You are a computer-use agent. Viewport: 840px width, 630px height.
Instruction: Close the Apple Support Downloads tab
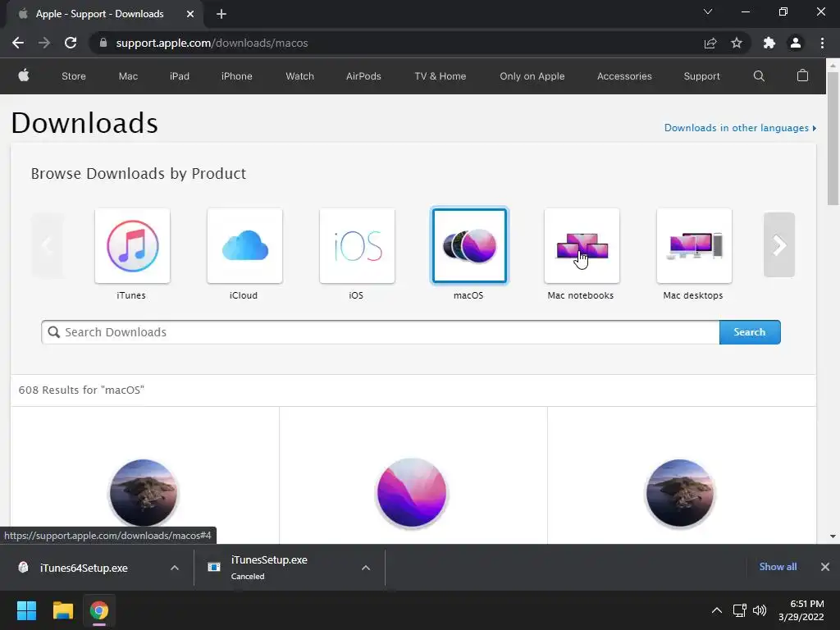[x=190, y=14]
